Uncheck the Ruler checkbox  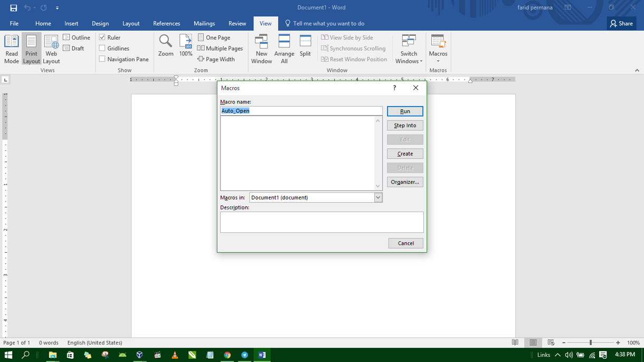(x=102, y=37)
